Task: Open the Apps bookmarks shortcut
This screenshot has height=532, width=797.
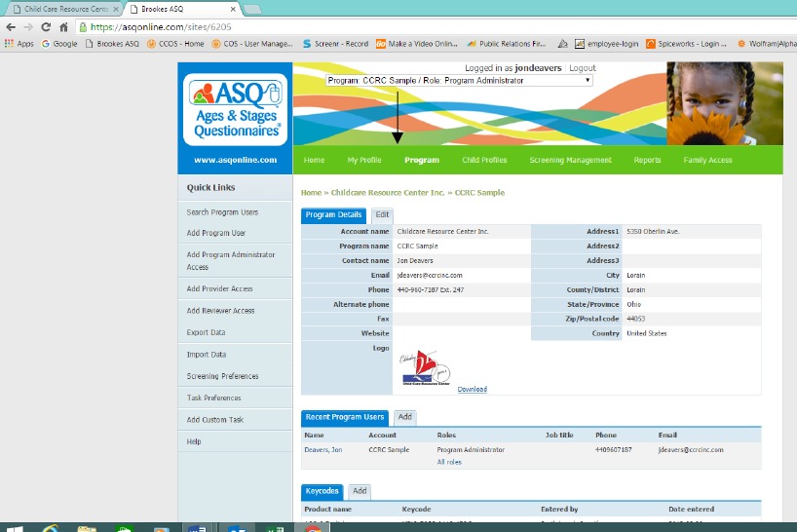Action: click(19, 44)
